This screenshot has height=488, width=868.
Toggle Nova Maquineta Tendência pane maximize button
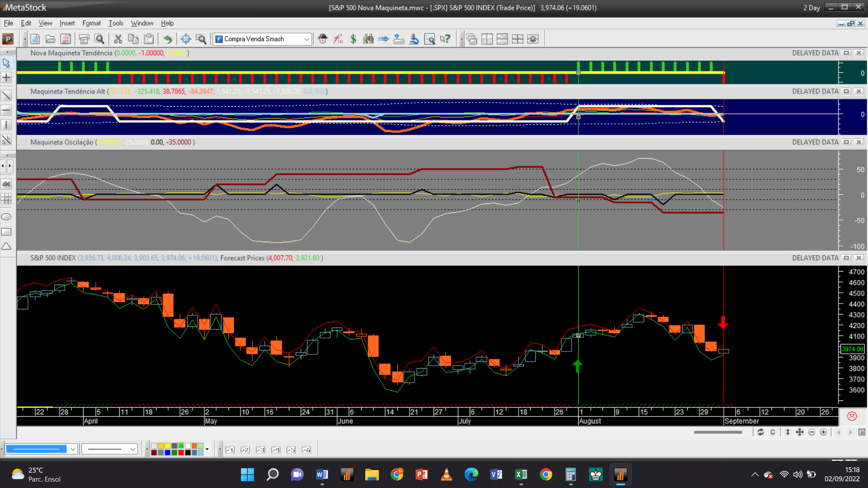(846, 53)
